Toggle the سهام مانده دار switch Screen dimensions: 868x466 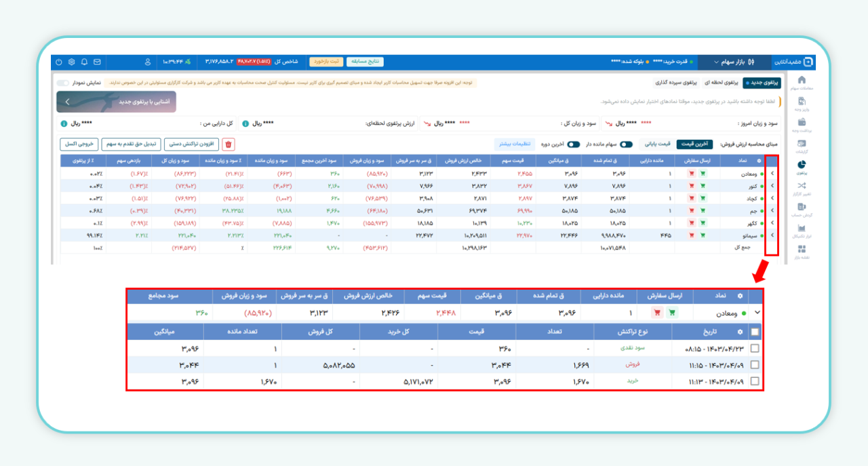click(x=626, y=144)
